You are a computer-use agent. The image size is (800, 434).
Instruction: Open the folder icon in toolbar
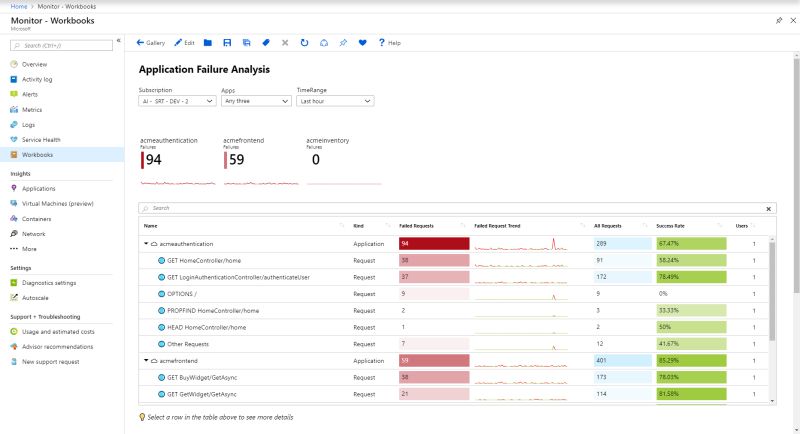208,43
